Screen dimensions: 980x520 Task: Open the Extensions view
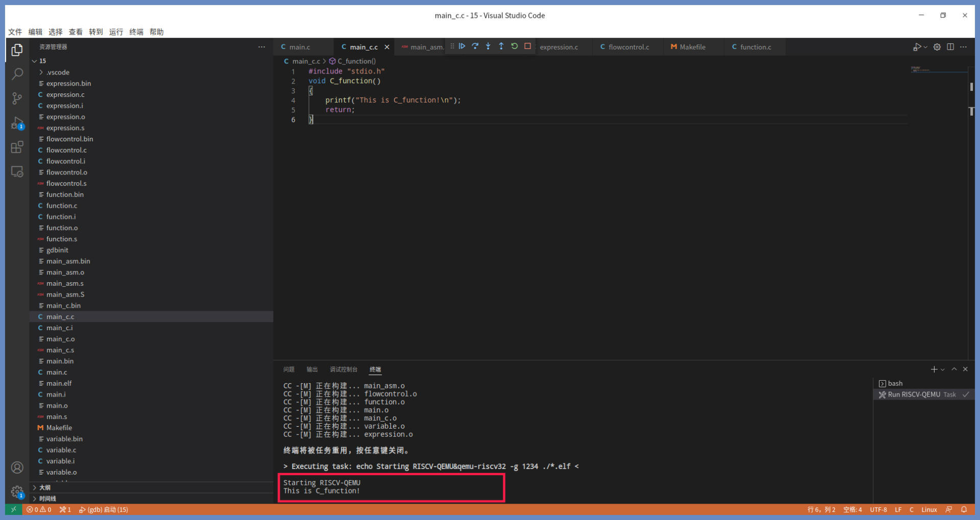pyautogui.click(x=17, y=147)
